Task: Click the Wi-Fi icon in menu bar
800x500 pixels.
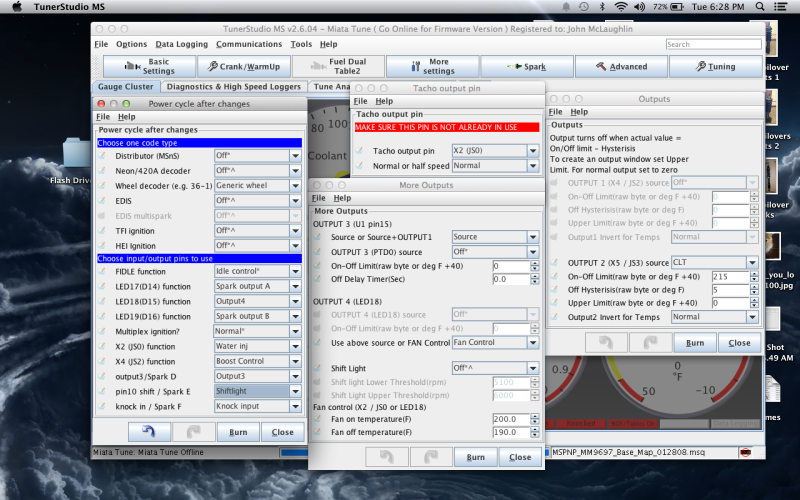Action: 619,6
